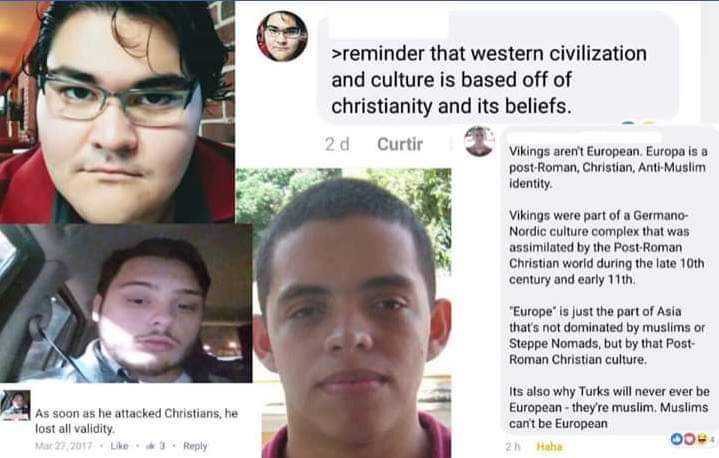Image resolution: width=719 pixels, height=458 pixels.
Task: Click the red Love reaction icon
Action: [690, 439]
